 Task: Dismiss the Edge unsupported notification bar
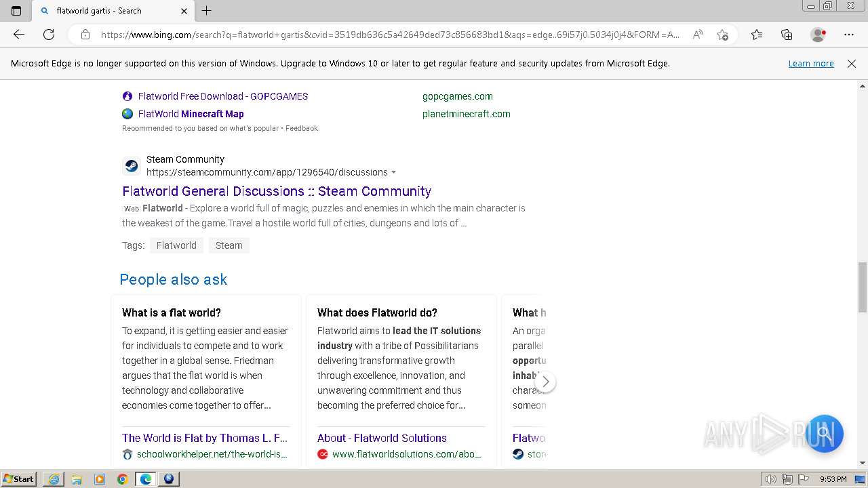852,64
